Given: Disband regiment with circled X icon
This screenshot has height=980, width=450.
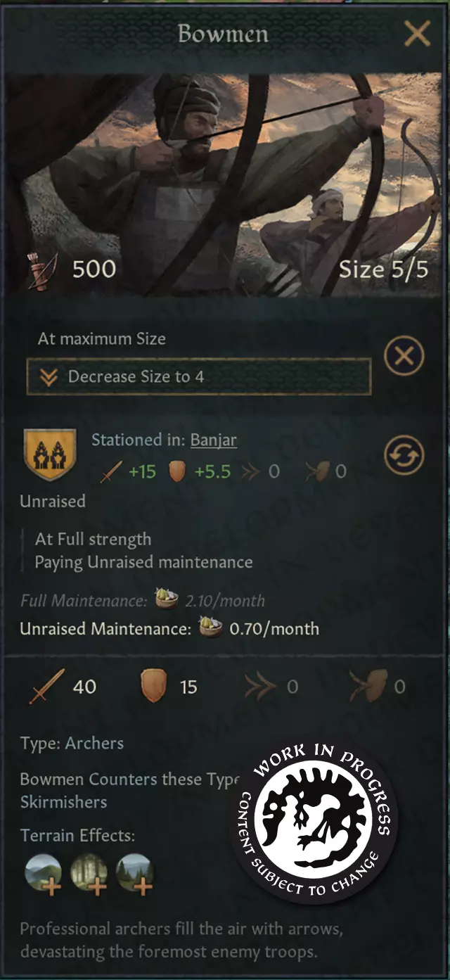Looking at the screenshot, I should [x=404, y=356].
